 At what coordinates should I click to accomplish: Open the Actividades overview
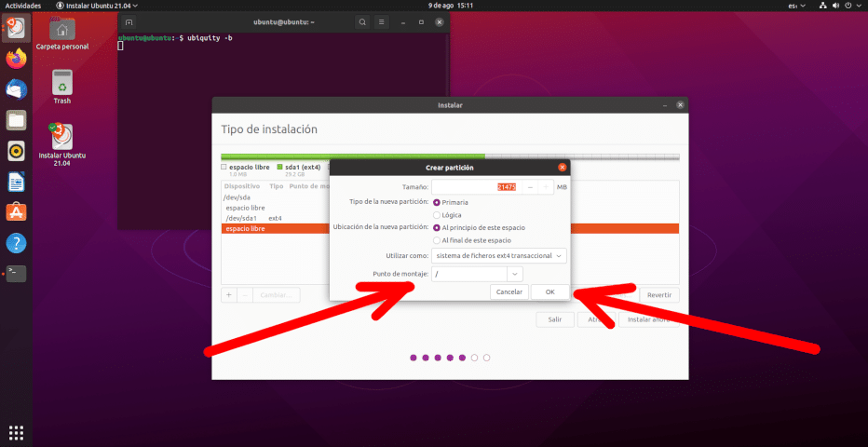pos(22,6)
